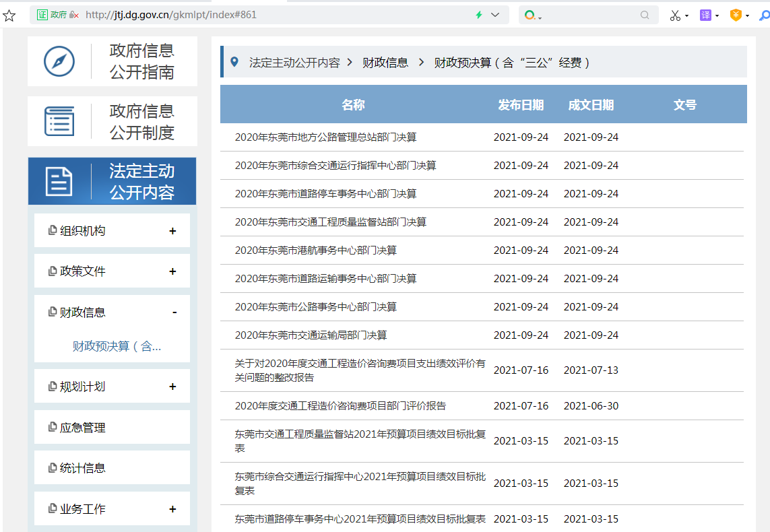Open 政府信息公开制度 section
This screenshot has height=532, width=770.
point(113,121)
